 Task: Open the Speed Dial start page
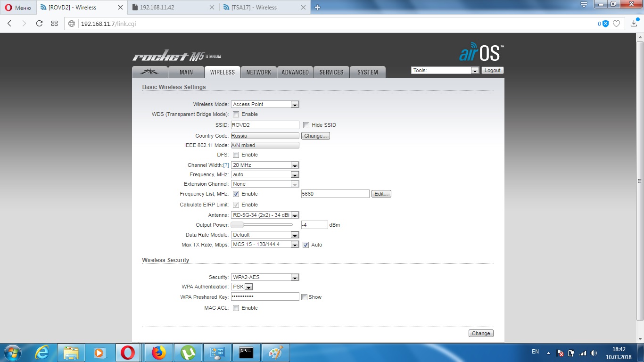point(54,24)
